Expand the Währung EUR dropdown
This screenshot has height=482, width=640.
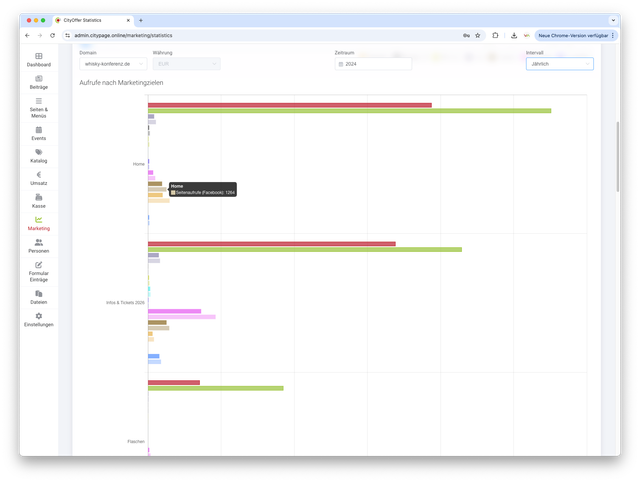(x=186, y=64)
